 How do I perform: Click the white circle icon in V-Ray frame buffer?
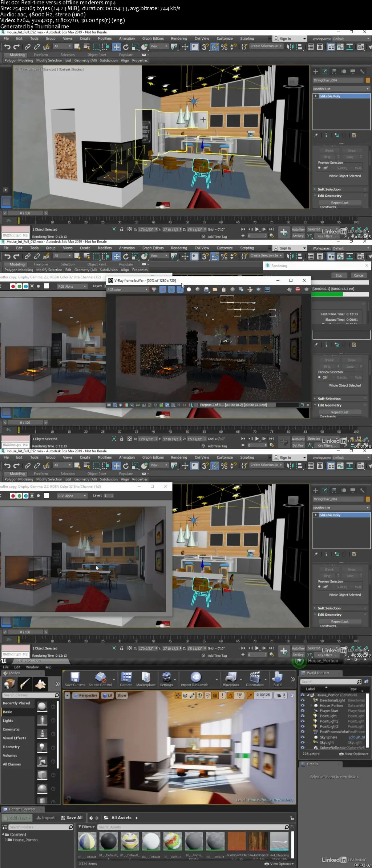(189, 289)
